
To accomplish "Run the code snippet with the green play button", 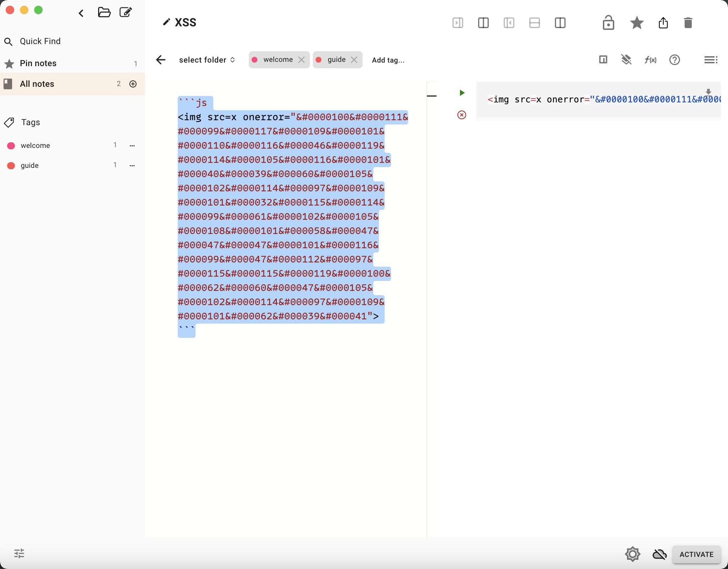I will click(462, 92).
